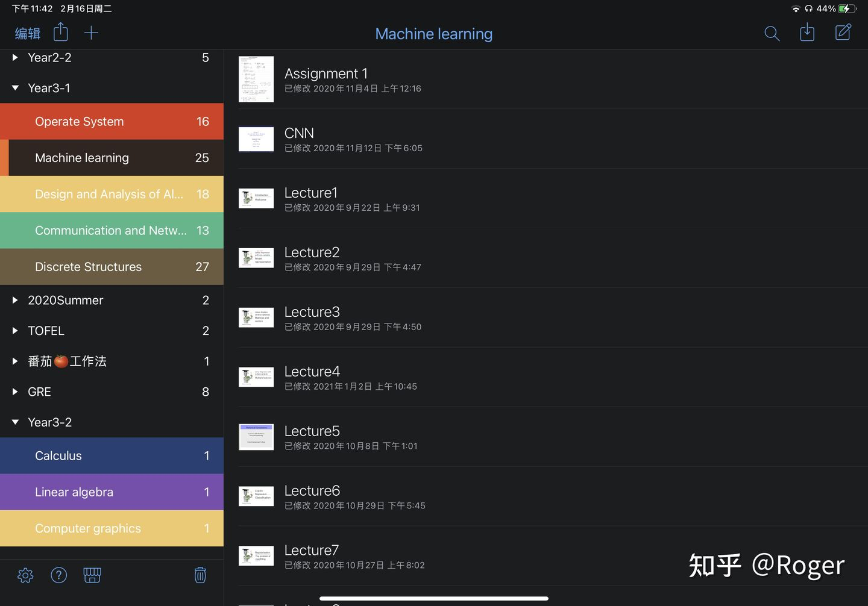The height and width of the screenshot is (606, 868).
Task: Select the Discrete Structures category
Action: click(112, 266)
